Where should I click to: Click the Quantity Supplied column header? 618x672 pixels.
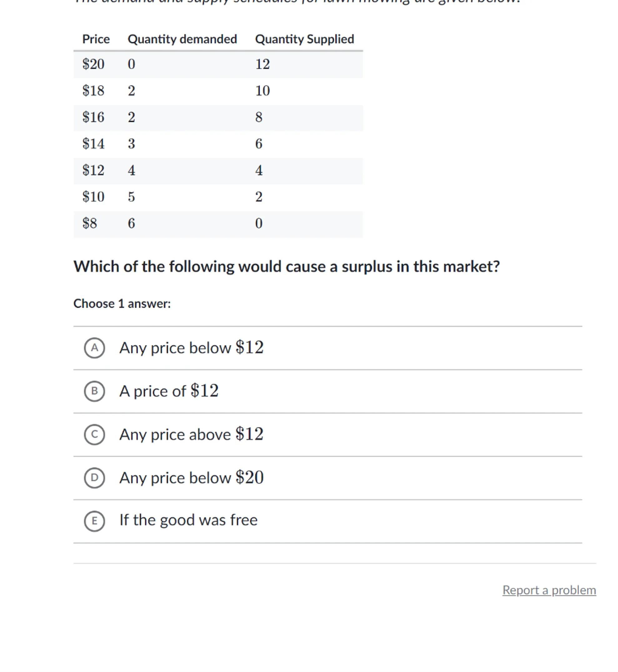tap(304, 39)
